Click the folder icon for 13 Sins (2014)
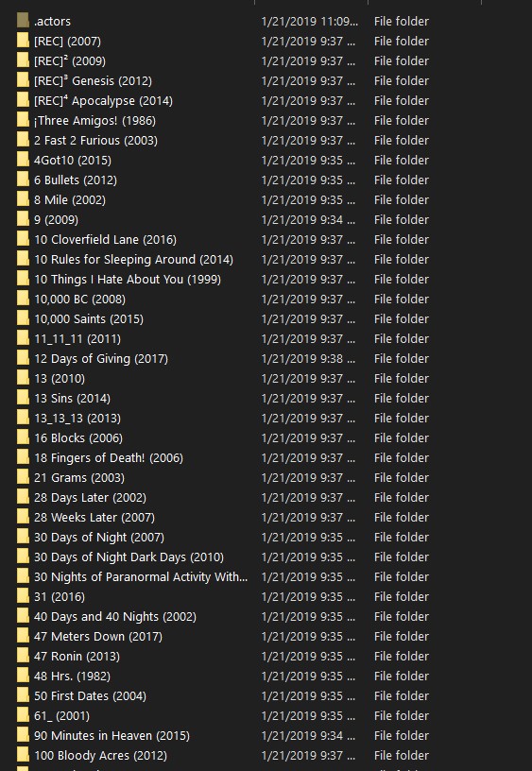Screen dimensions: 532x771 point(23,398)
